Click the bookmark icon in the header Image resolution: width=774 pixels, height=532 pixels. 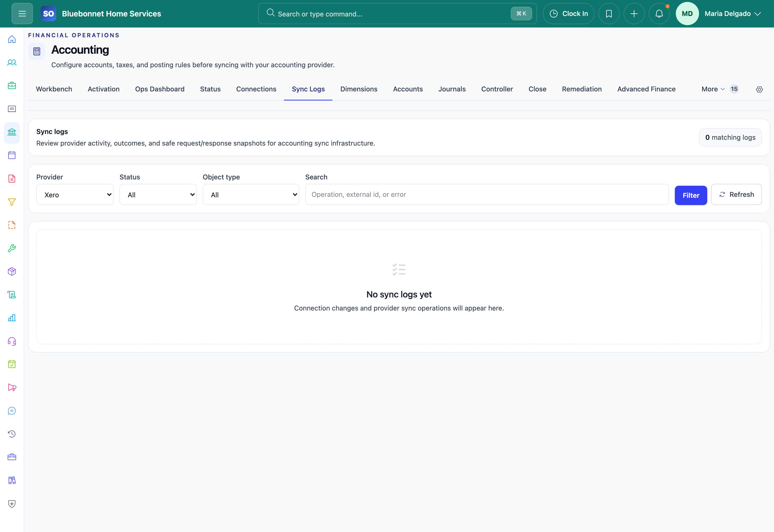[609, 14]
